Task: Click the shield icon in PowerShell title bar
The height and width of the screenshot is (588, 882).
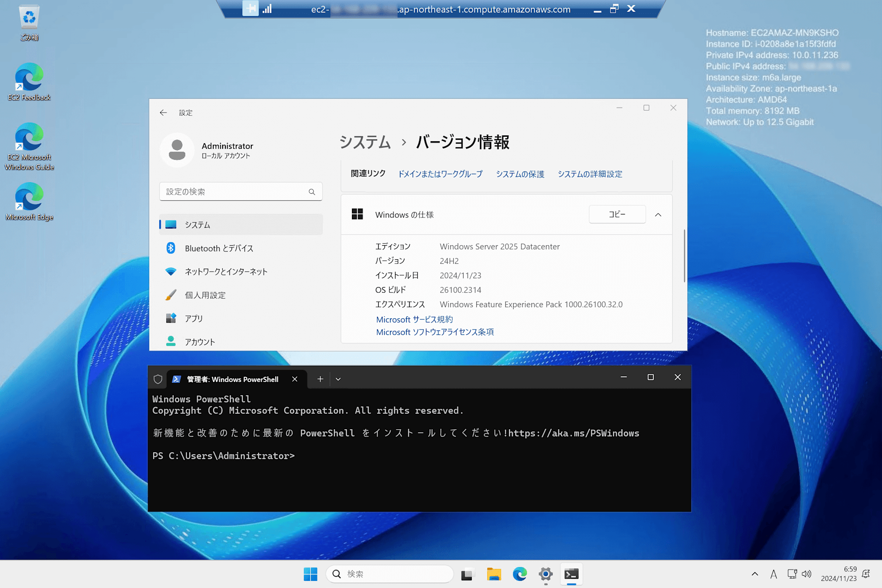Action: click(x=158, y=379)
